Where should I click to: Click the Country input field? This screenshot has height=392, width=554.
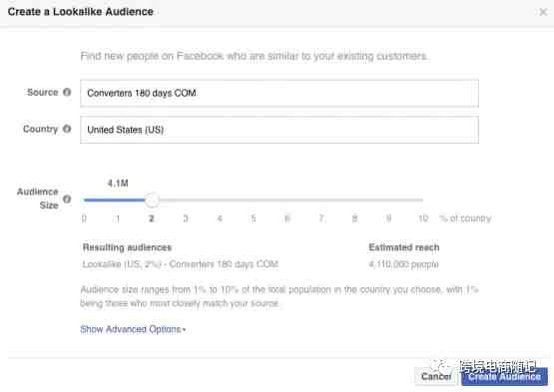coord(279,130)
